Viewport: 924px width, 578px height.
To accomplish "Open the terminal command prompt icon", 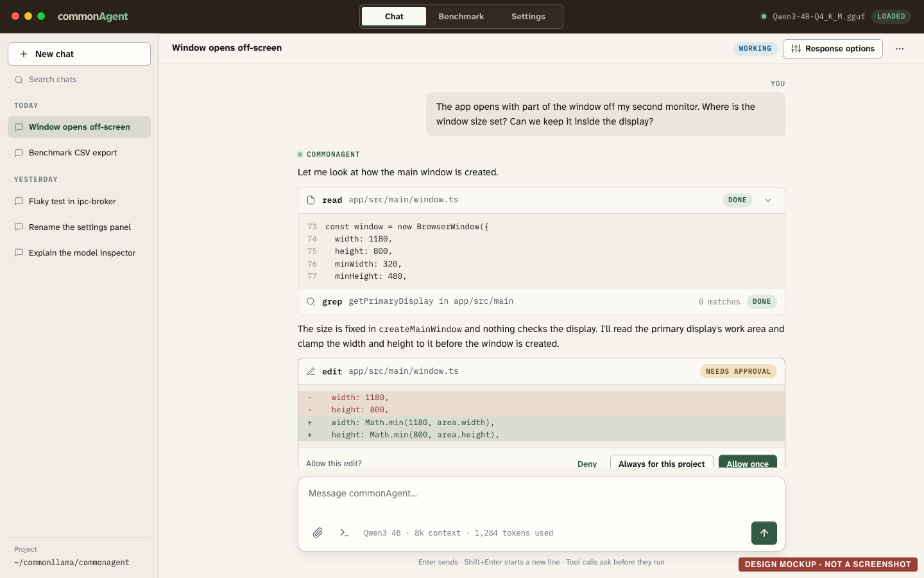I will pyautogui.click(x=345, y=532).
